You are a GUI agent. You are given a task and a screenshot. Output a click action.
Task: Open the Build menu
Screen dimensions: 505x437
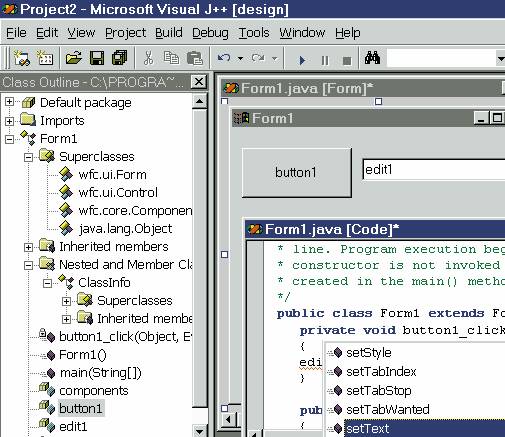coord(169,33)
